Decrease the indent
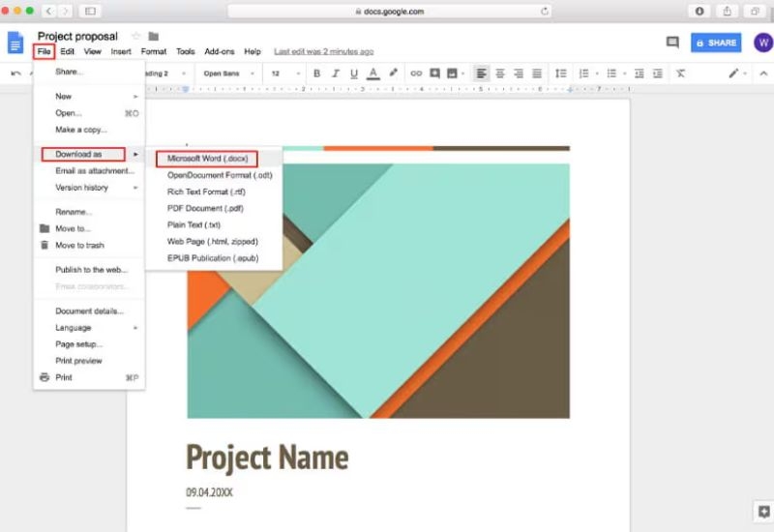Screen dimensions: 774x532 point(640,74)
